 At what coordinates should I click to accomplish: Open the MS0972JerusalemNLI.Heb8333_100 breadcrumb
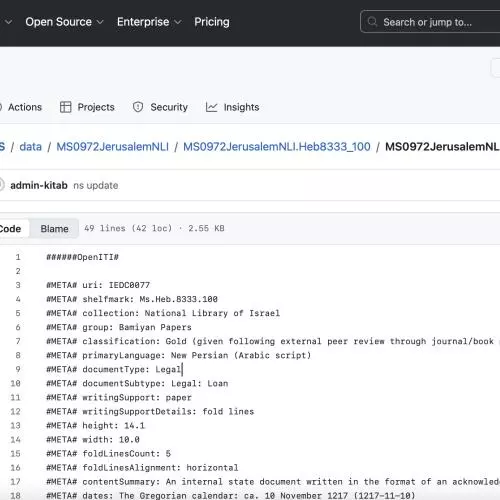pos(277,146)
